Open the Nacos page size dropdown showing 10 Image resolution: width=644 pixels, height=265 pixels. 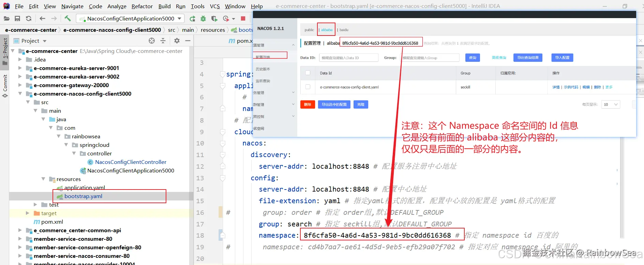tap(611, 104)
